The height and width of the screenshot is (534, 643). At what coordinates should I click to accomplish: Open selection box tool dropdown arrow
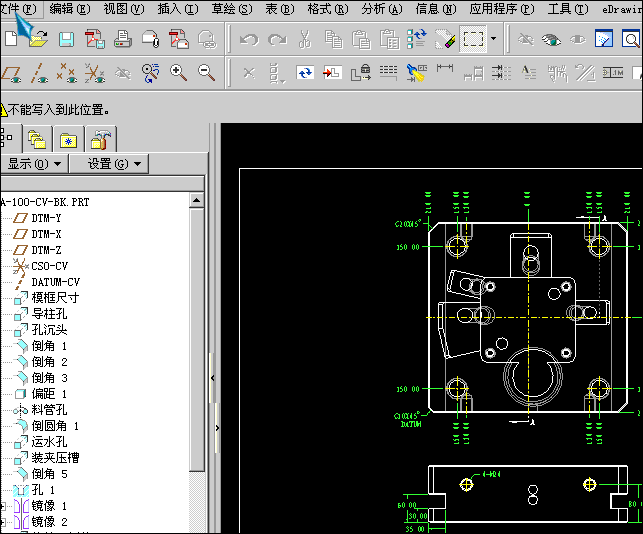[494, 39]
